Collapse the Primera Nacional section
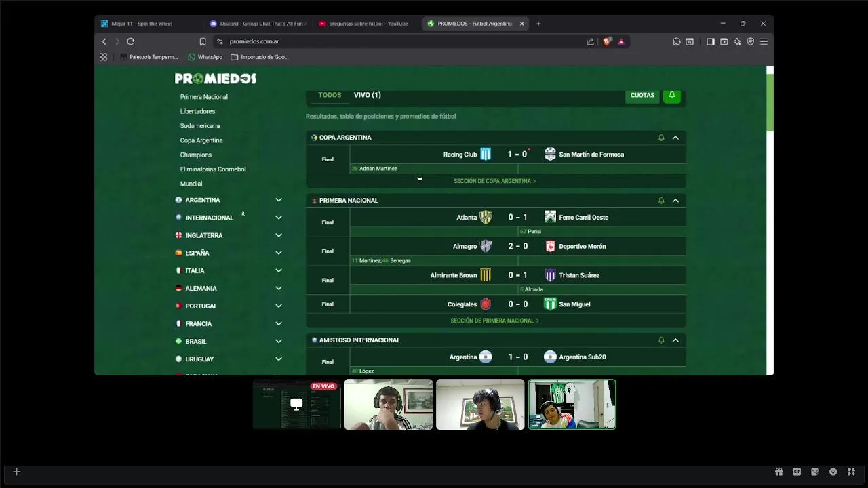 [x=675, y=201]
